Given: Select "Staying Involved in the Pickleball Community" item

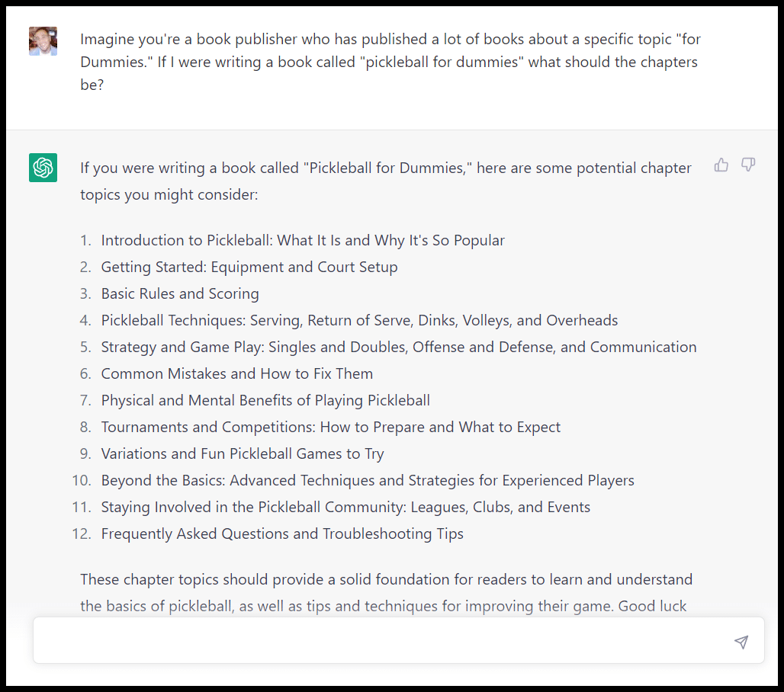Looking at the screenshot, I should [x=345, y=508].
